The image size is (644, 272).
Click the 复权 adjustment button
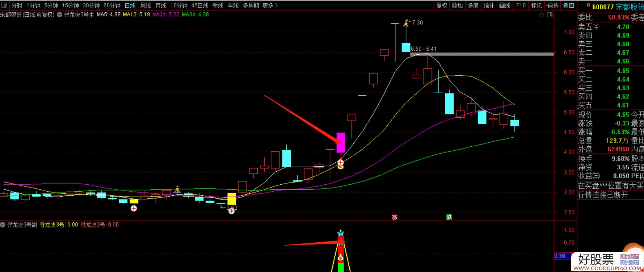tap(442, 5)
